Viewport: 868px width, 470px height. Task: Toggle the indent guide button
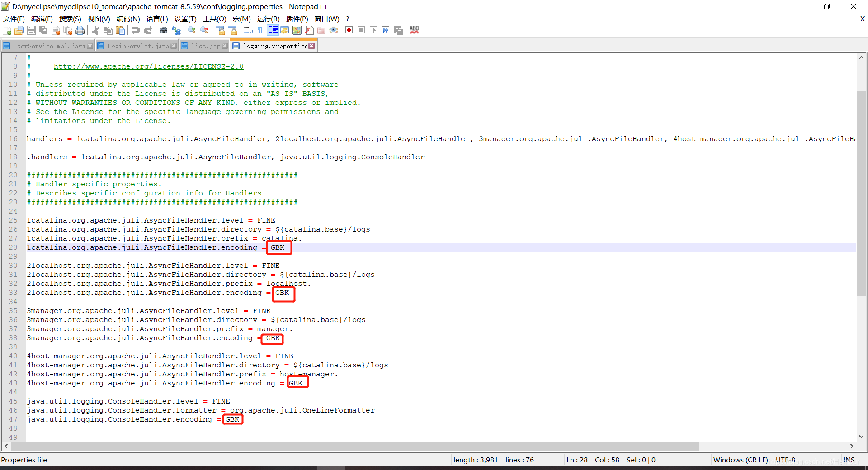click(273, 30)
